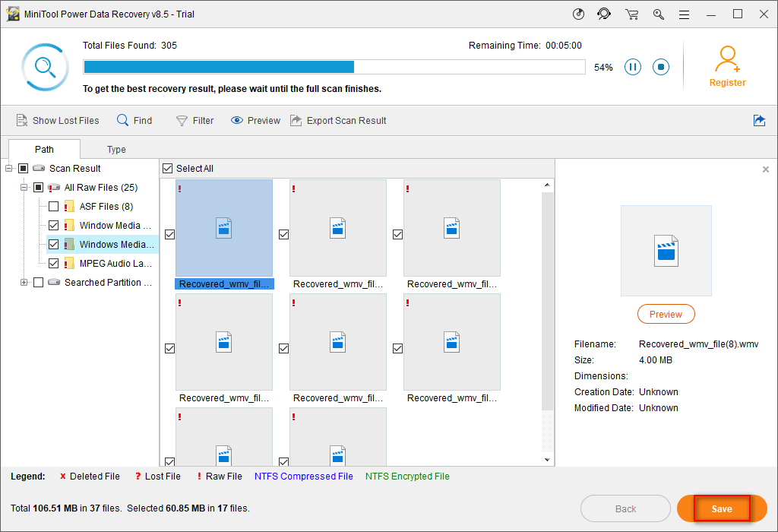778x532 pixels.
Task: Check the Searched Partition checkbox
Action: 38,283
